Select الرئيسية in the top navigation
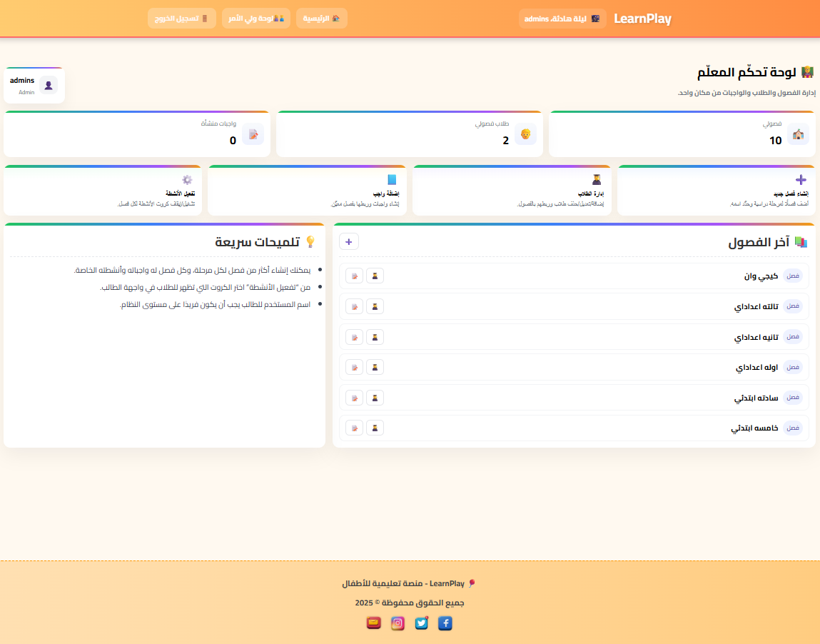The width and height of the screenshot is (820, 644). tap(321, 18)
